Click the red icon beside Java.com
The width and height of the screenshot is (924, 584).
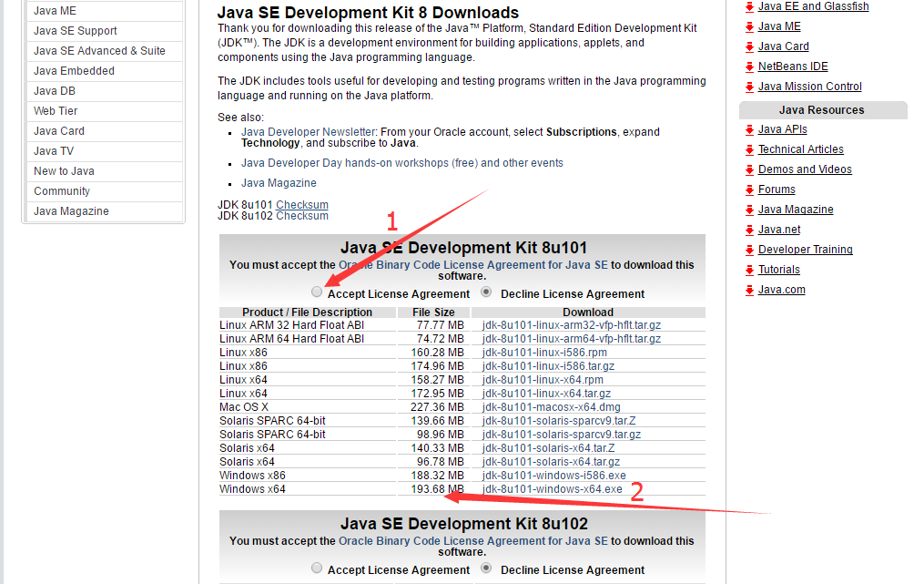point(749,291)
